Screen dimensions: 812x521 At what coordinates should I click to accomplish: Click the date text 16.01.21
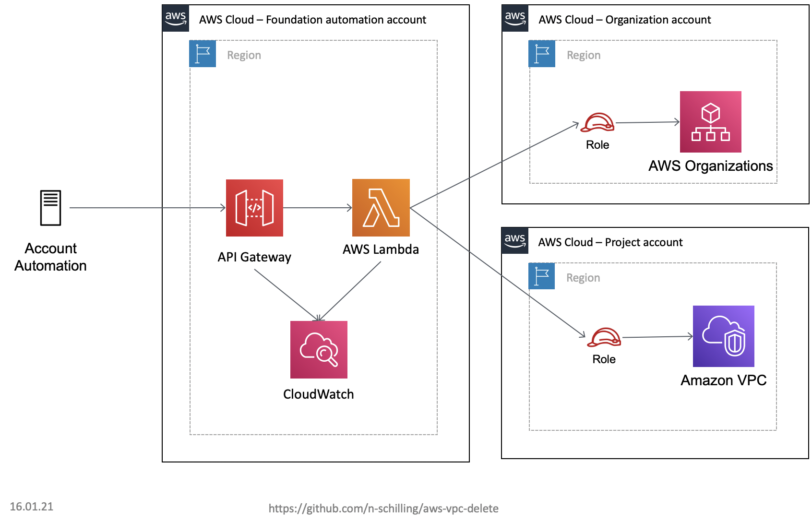click(x=32, y=507)
